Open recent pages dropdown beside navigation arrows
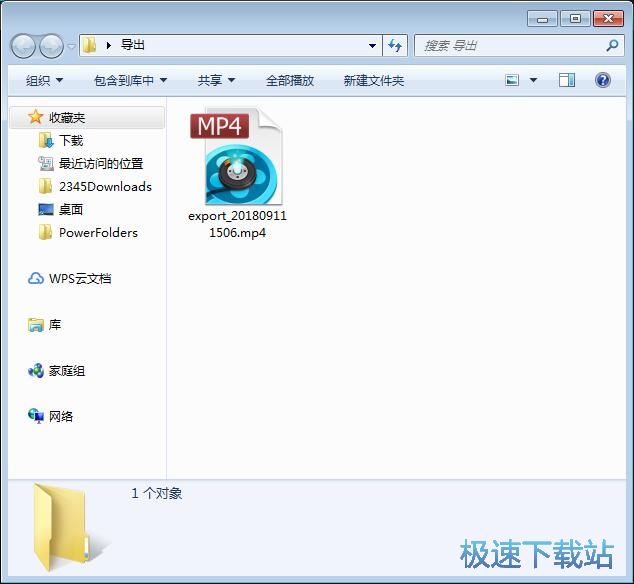 (71, 46)
